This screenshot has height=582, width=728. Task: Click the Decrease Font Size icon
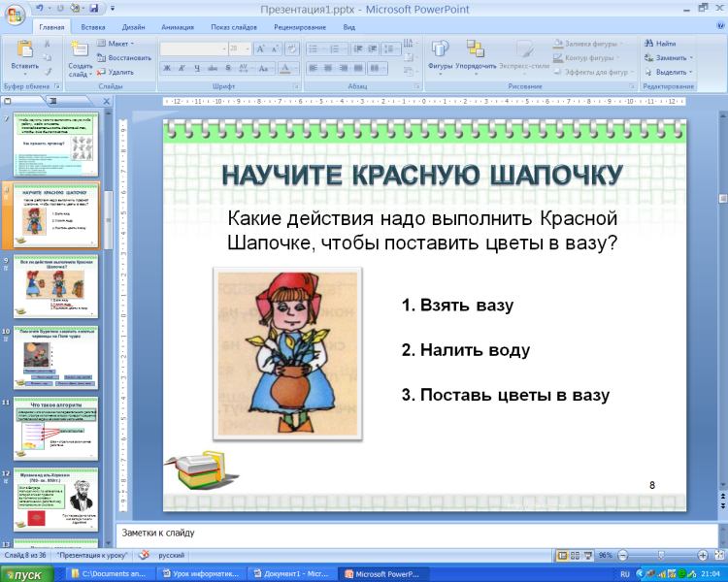[x=275, y=48]
